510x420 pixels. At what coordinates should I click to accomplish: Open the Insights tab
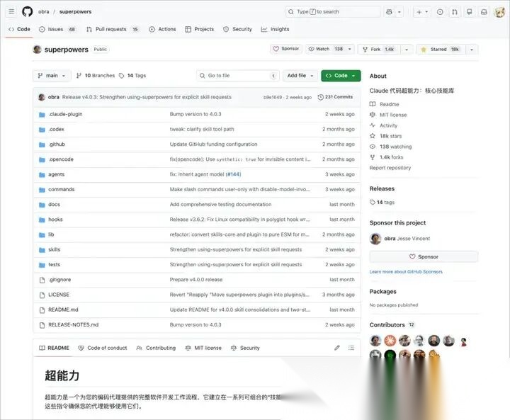pyautogui.click(x=275, y=29)
